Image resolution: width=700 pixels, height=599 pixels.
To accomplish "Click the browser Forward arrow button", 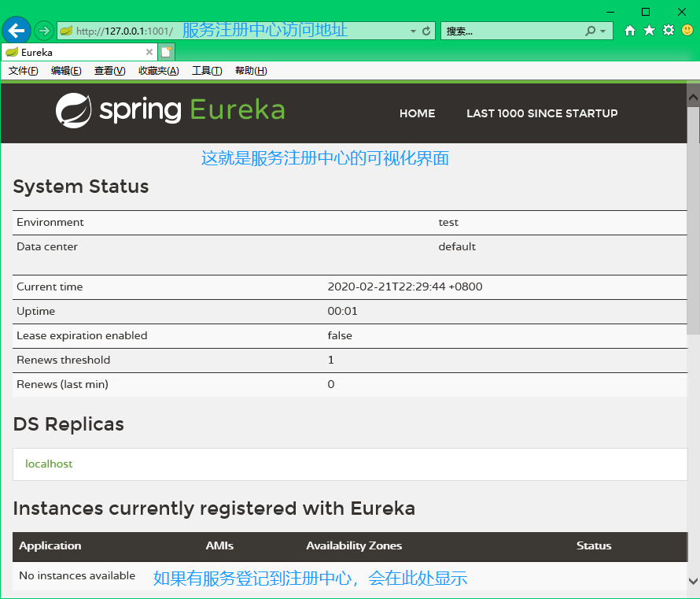I will coord(44,31).
